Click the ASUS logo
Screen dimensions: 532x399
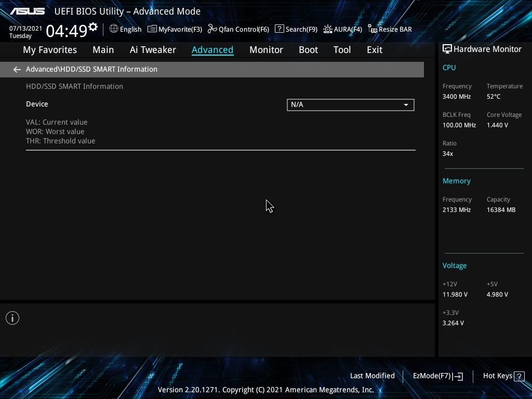28,11
